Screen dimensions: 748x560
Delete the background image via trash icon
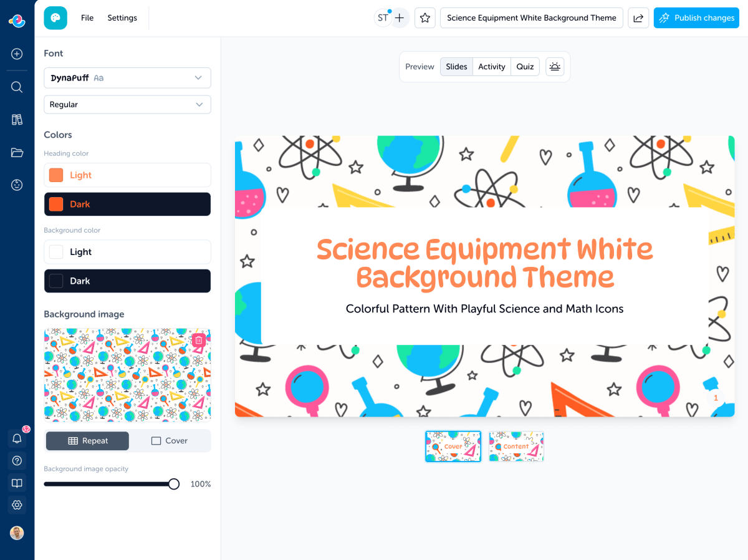(198, 340)
